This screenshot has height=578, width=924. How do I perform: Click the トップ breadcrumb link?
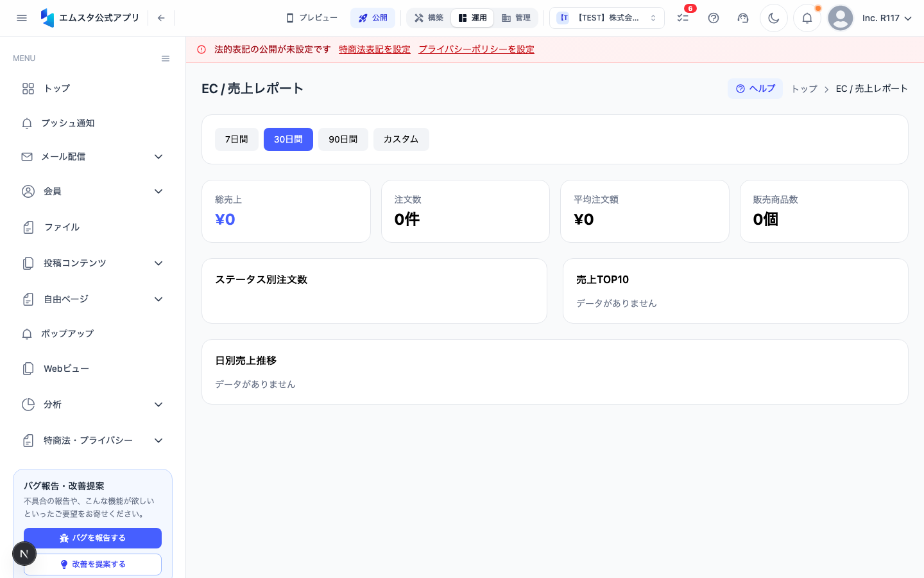804,89
